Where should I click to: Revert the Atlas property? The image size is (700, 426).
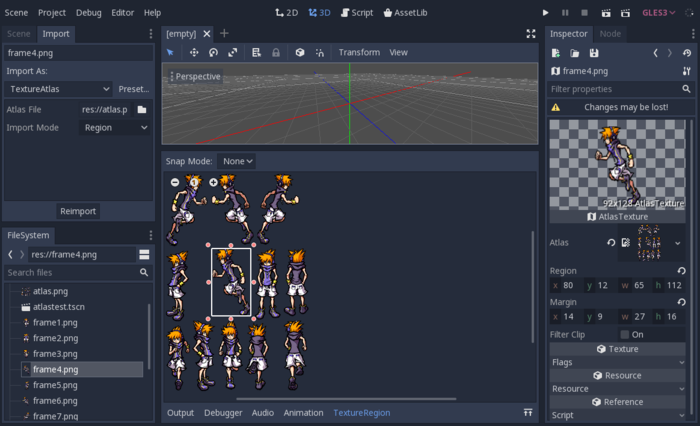click(x=611, y=242)
